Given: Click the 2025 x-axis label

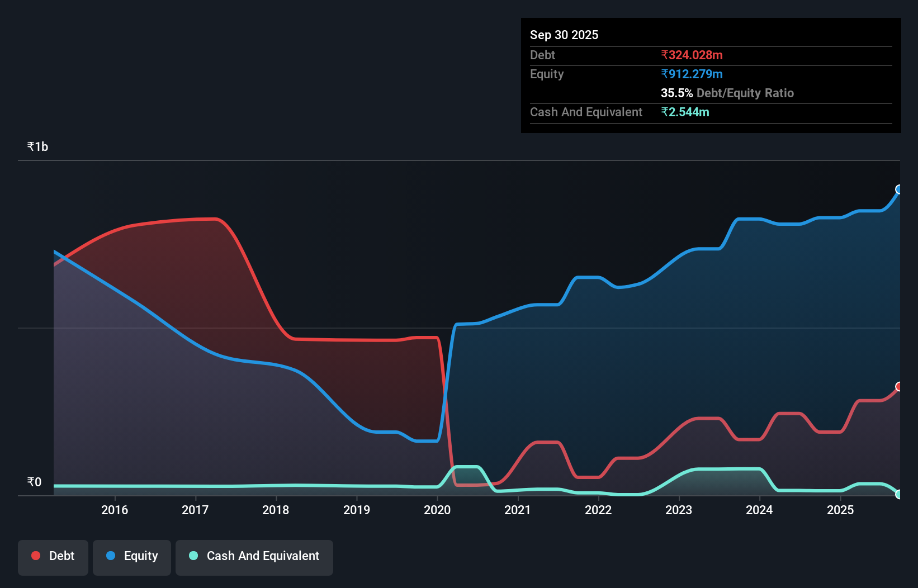Looking at the screenshot, I should pyautogui.click(x=840, y=510).
